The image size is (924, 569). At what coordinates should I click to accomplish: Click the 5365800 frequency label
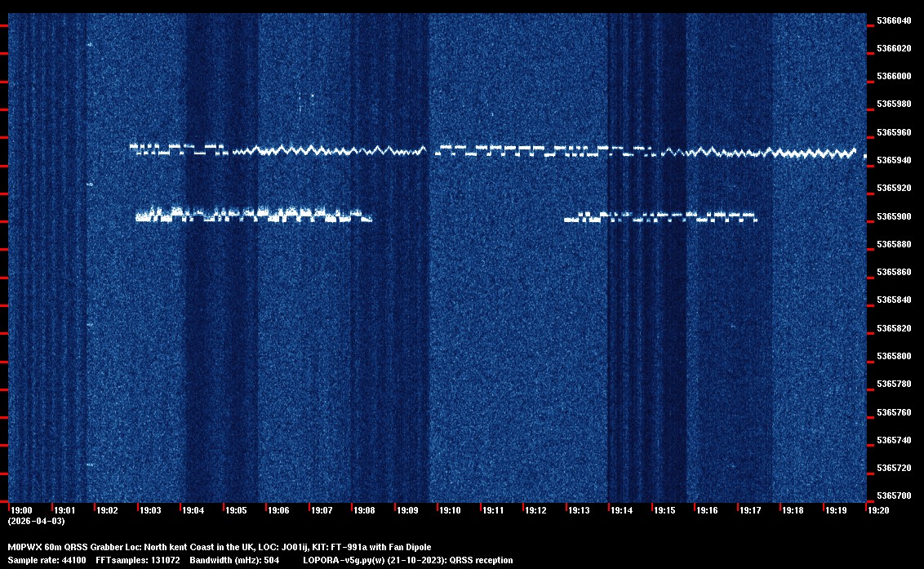click(x=894, y=357)
